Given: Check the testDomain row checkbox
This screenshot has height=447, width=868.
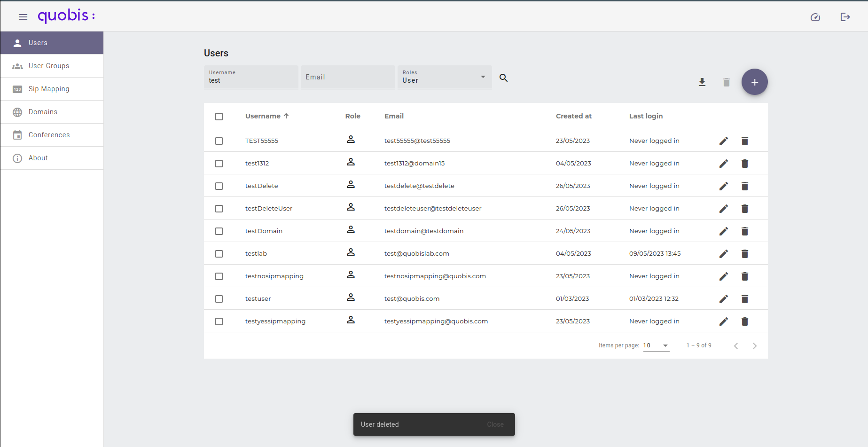Looking at the screenshot, I should (219, 231).
